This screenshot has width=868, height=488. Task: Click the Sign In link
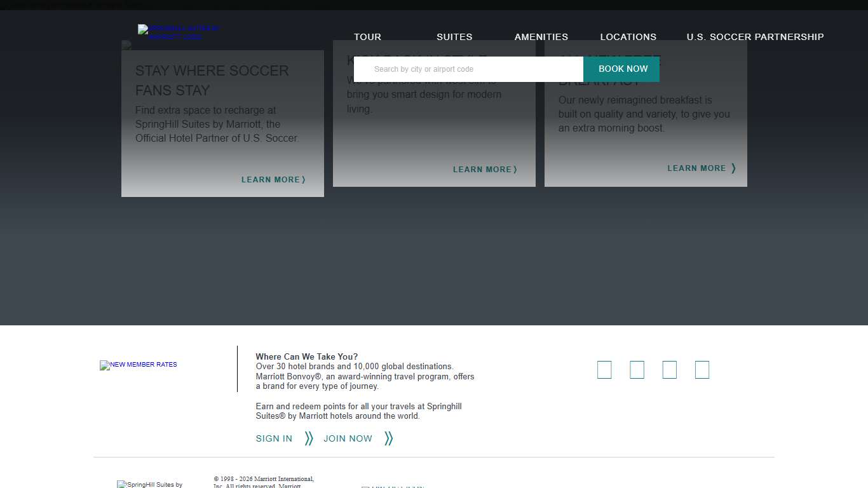click(x=274, y=438)
